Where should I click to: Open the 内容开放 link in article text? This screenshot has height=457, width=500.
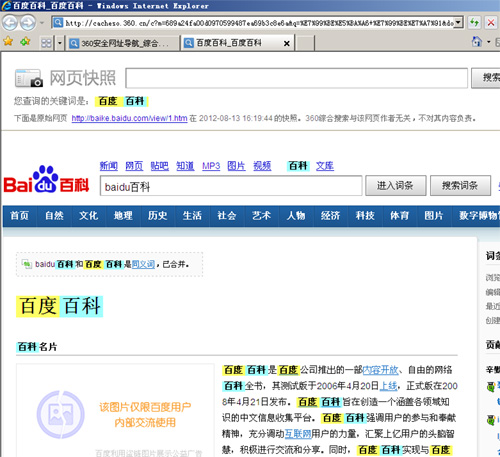click(x=380, y=370)
